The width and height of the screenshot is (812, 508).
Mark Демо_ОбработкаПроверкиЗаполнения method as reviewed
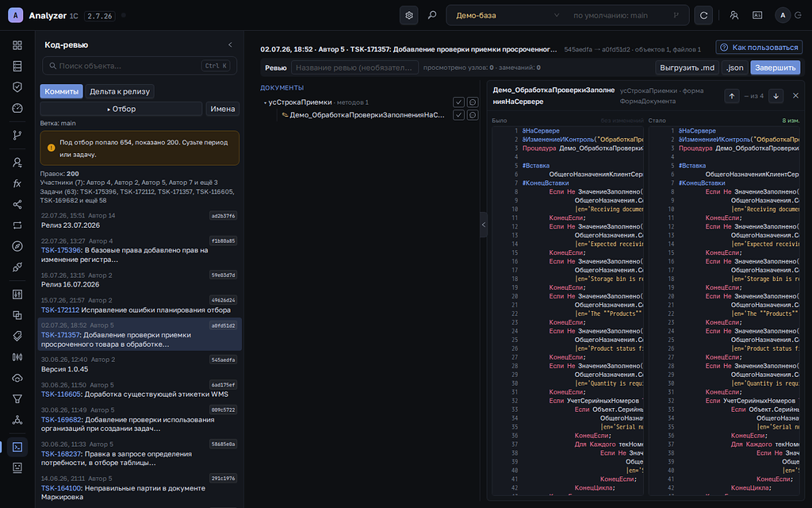(458, 114)
